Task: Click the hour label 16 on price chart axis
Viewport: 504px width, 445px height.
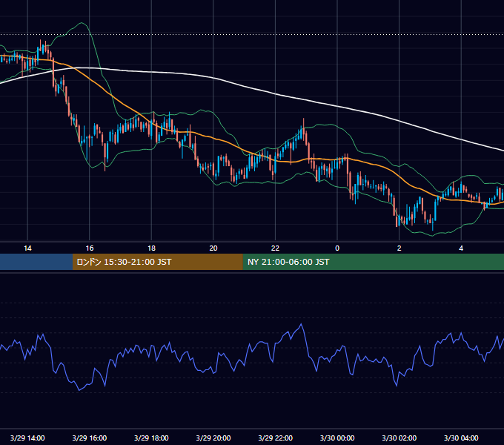Action: pyautogui.click(x=90, y=248)
